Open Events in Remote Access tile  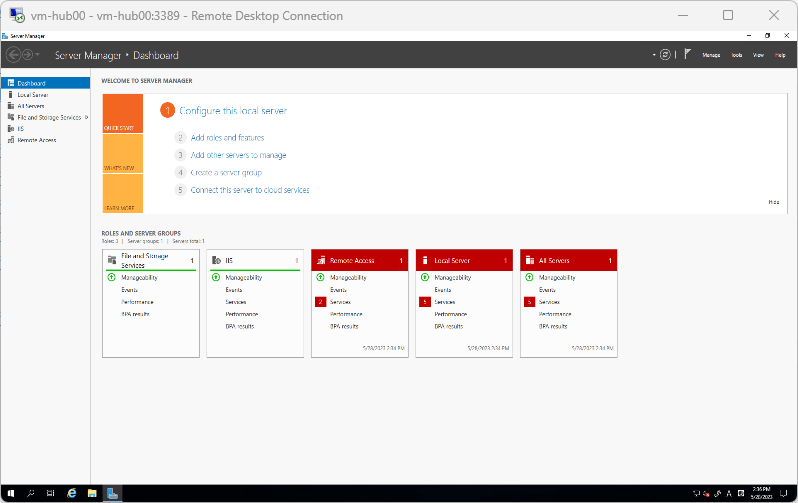[x=338, y=290]
